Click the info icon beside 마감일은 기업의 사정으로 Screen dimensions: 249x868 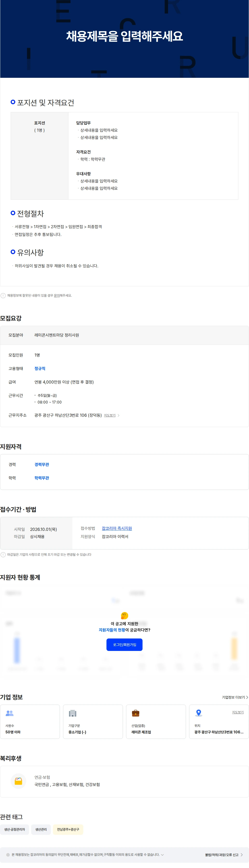(x=3, y=554)
